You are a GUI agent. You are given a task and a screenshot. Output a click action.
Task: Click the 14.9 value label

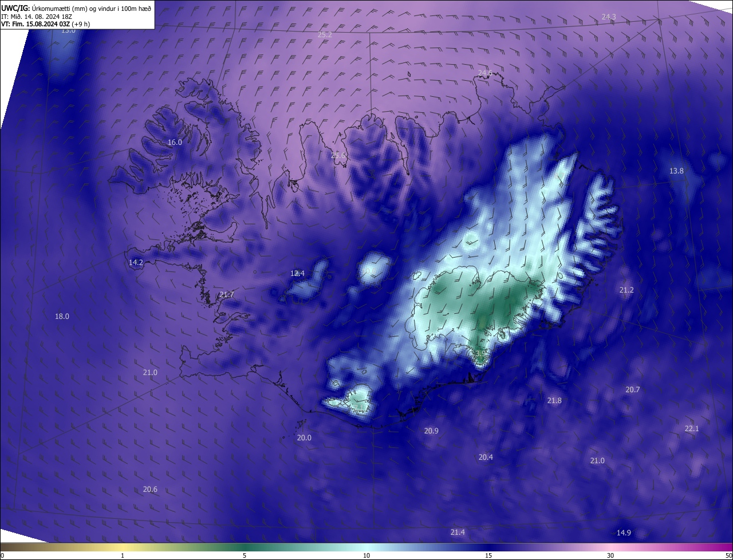coord(624,534)
